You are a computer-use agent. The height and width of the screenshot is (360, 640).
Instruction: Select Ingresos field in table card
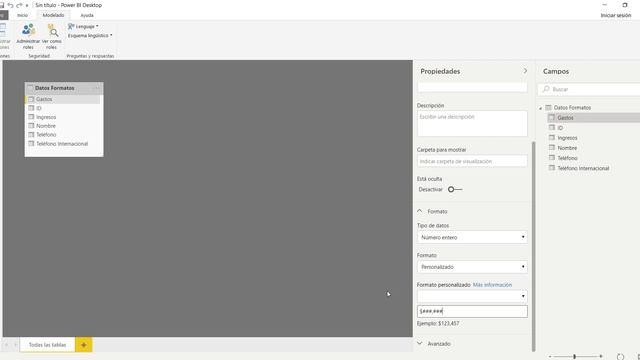[62, 117]
